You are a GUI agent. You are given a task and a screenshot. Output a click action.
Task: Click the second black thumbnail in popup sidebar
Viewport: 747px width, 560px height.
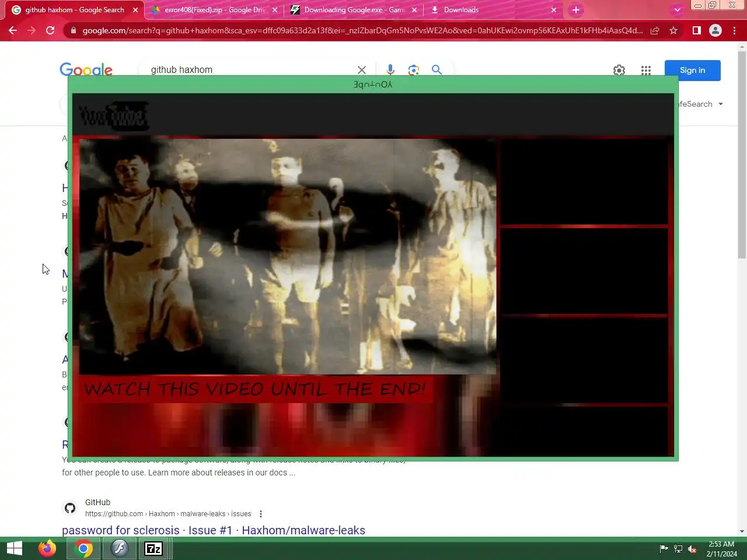tap(584, 271)
